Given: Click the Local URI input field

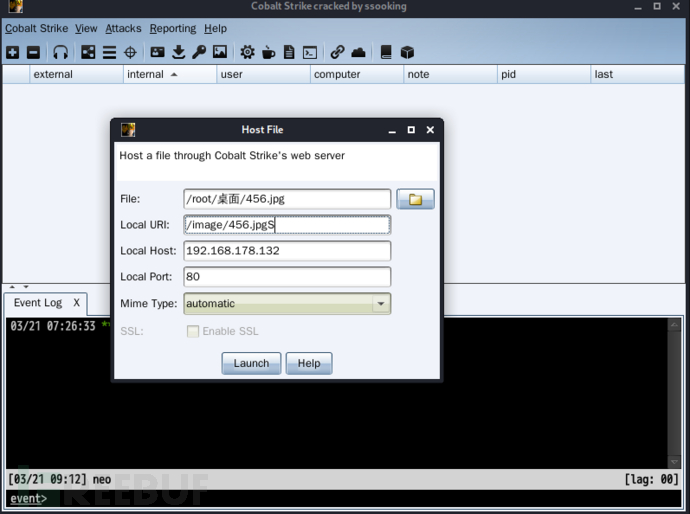Looking at the screenshot, I should point(287,225).
